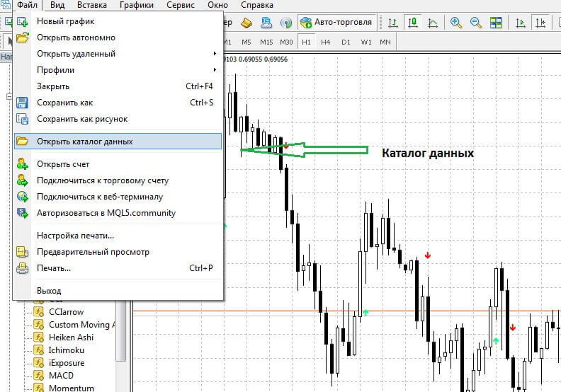Select the bar chart mode icon
This screenshot has height=392, width=561.
[395, 22]
